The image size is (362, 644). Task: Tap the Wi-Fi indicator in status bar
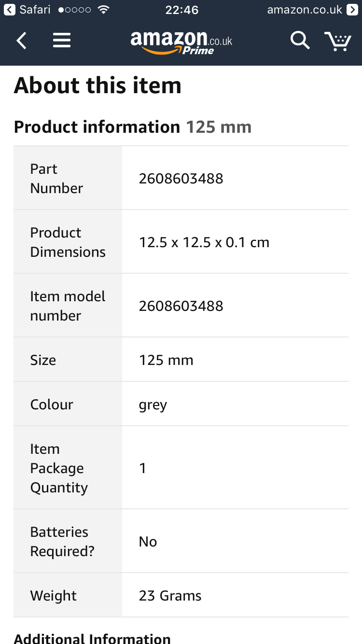103,10
